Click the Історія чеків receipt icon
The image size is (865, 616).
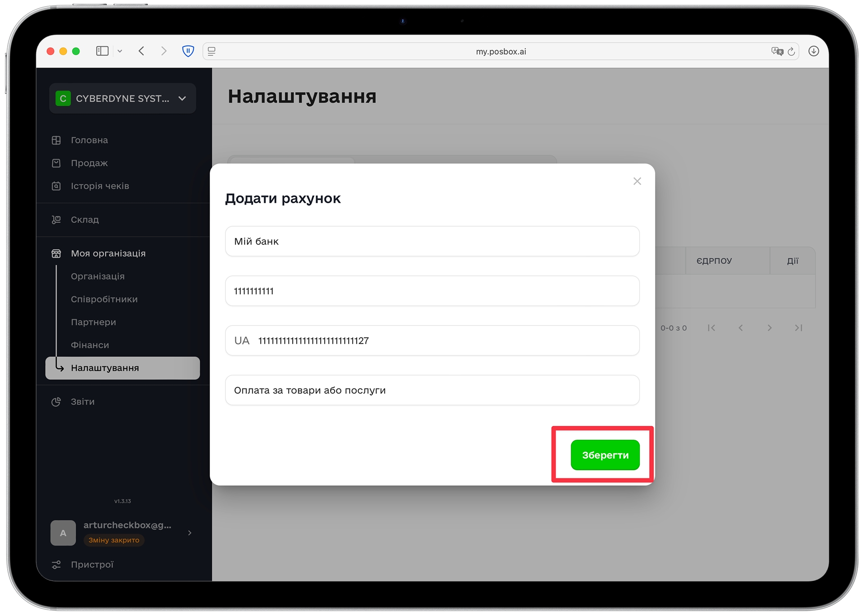tap(56, 186)
